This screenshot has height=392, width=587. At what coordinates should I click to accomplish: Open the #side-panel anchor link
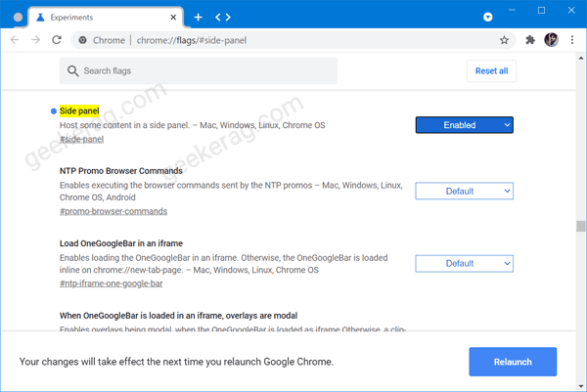tap(81, 139)
